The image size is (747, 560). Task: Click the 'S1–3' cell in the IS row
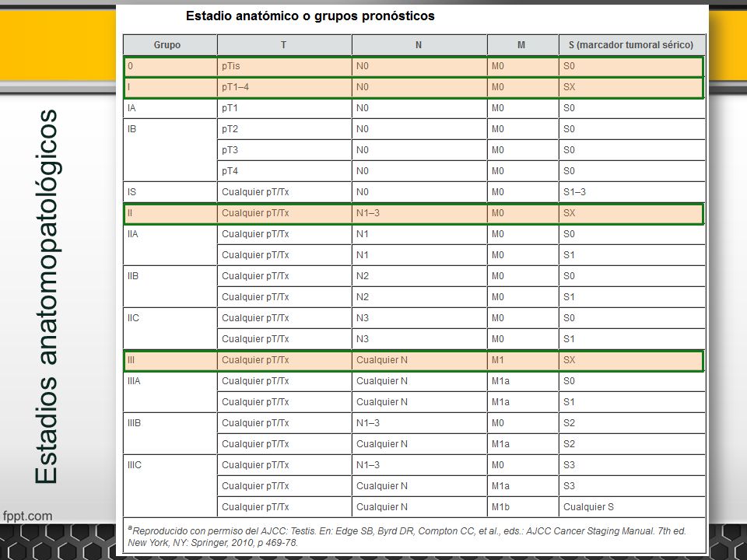click(x=632, y=192)
